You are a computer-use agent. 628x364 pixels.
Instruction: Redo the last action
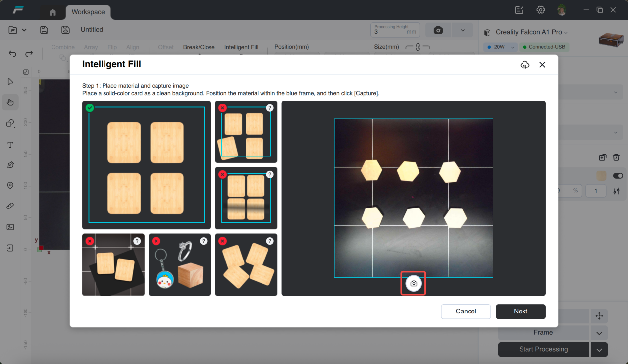[29, 53]
